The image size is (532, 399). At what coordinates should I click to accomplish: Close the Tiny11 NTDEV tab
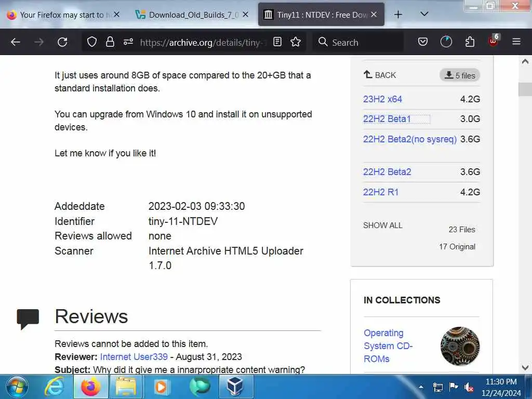[x=374, y=15]
